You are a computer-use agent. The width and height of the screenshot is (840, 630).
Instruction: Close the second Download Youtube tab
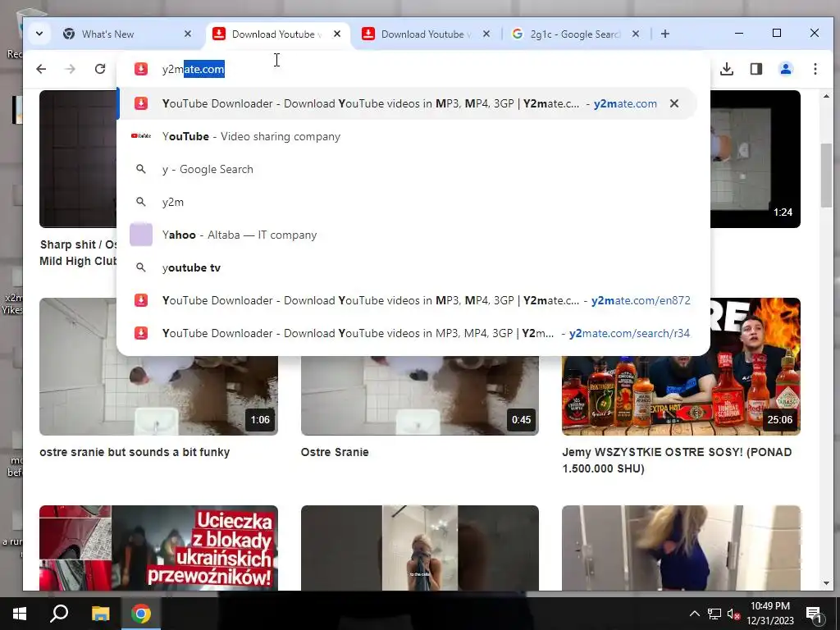486,34
